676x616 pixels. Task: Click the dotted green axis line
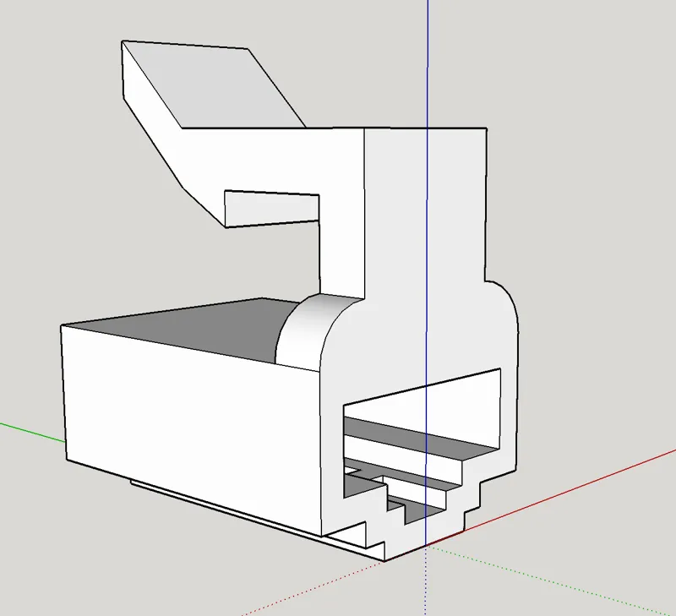tap(548, 580)
